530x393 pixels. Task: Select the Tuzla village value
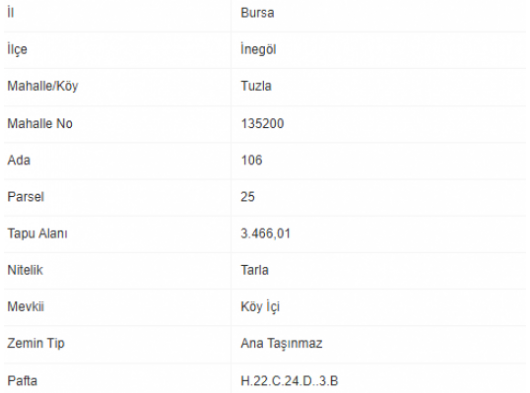(256, 86)
